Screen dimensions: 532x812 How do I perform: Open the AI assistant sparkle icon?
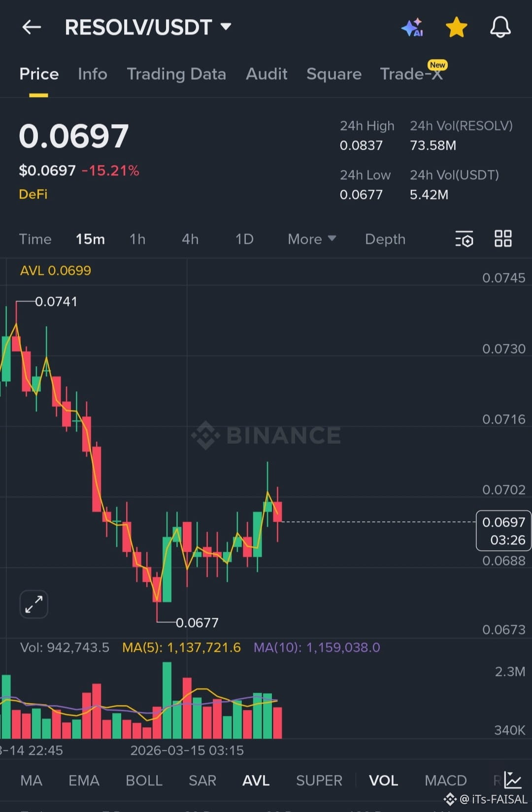[x=412, y=28]
